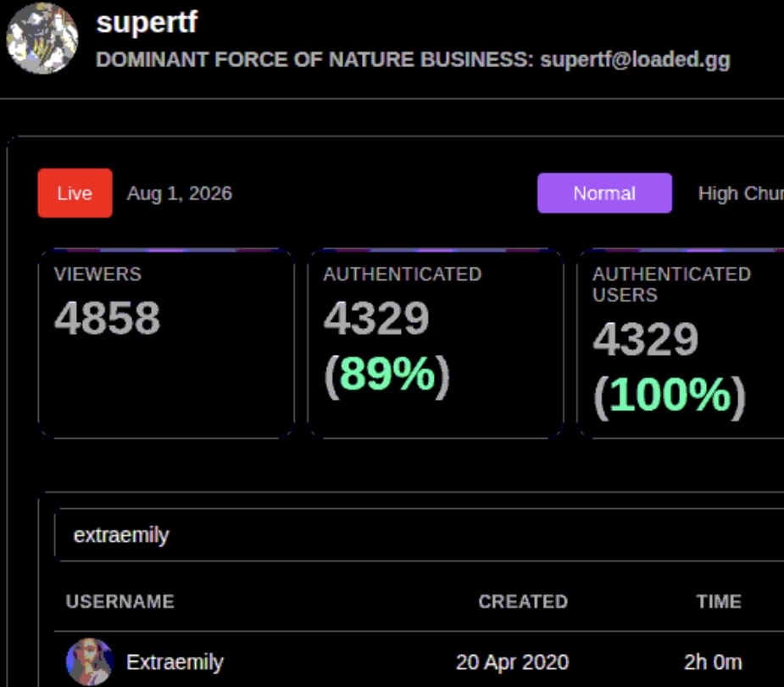The height and width of the screenshot is (687, 784).
Task: Sort by the TIME column header
Action: pos(719,601)
